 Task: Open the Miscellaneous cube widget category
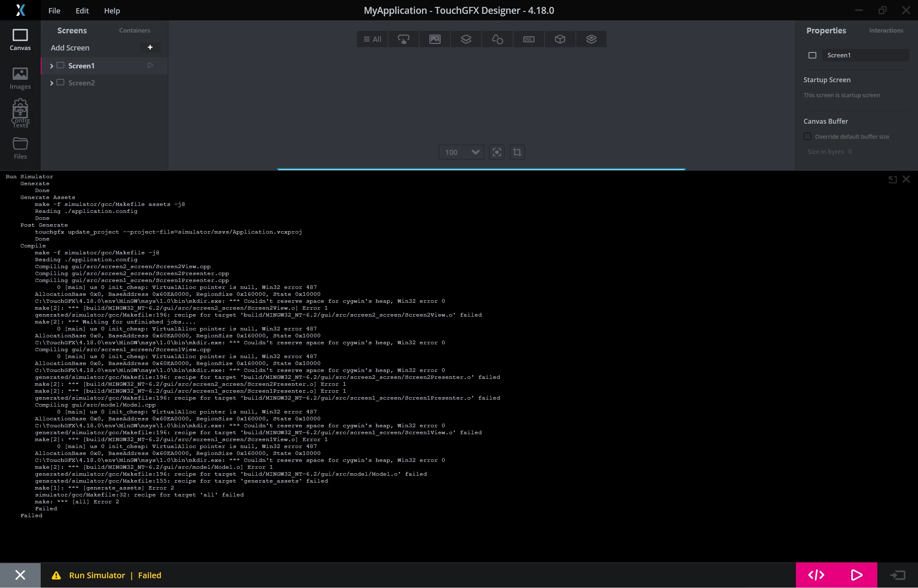(560, 39)
